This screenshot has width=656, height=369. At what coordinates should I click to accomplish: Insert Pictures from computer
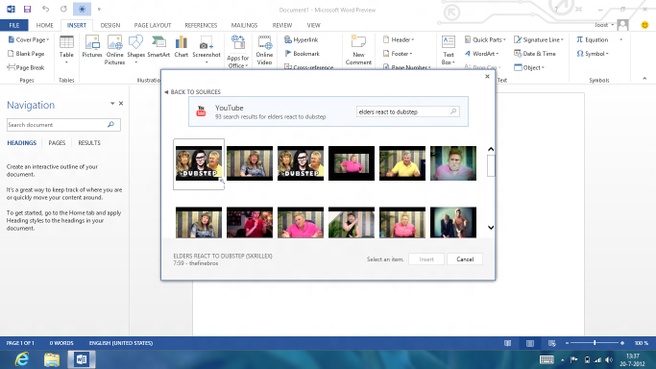(x=92, y=47)
